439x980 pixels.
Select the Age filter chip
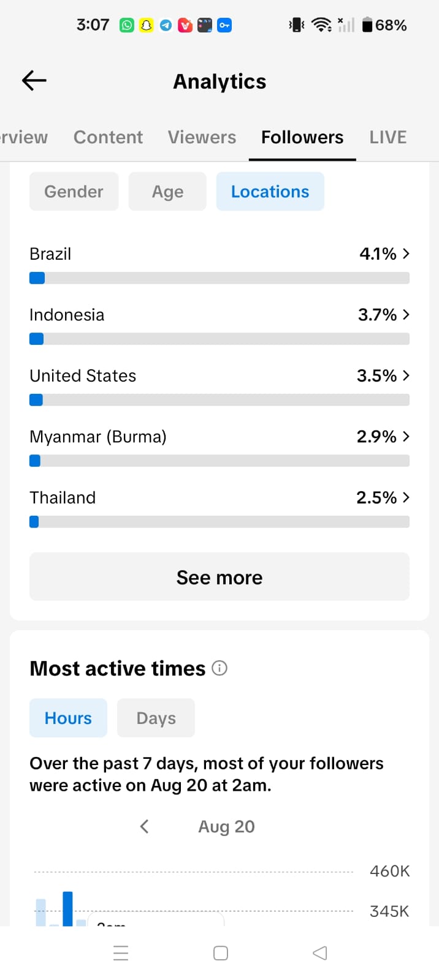pos(167,191)
